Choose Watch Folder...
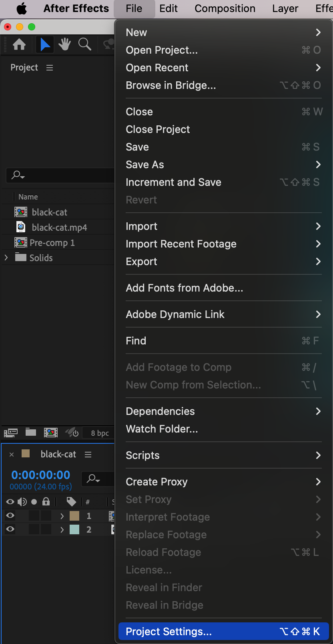The height and width of the screenshot is (644, 333). [x=224, y=429]
